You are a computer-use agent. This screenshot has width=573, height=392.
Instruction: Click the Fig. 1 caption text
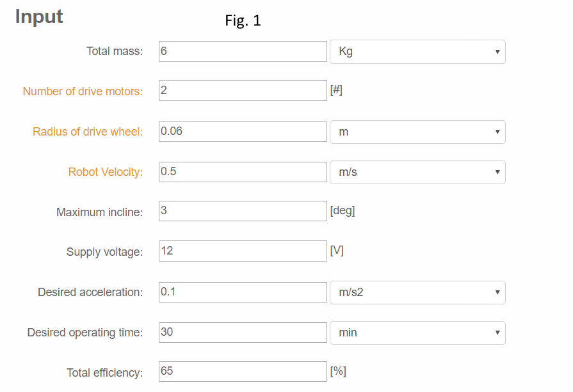tap(243, 20)
